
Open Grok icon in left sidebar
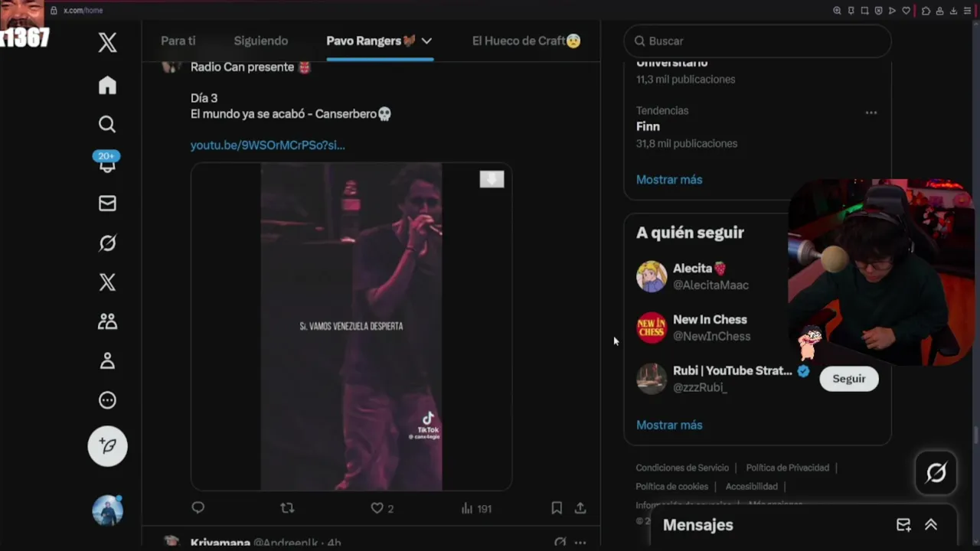pos(107,243)
